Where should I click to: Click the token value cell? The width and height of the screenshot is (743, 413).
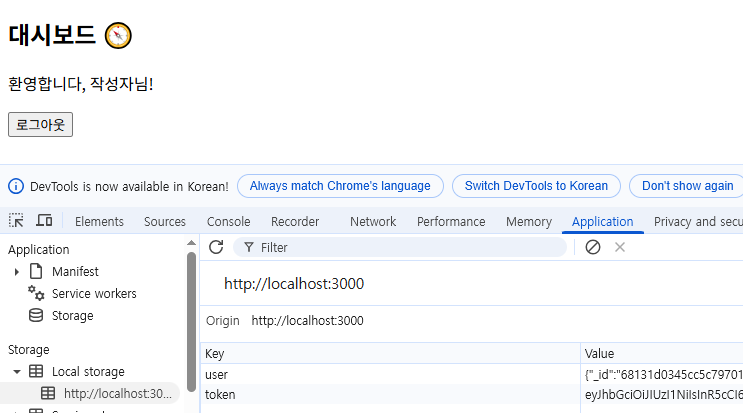click(662, 395)
